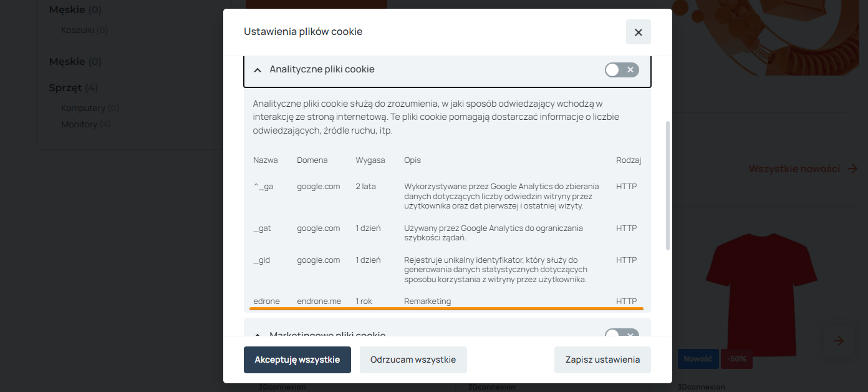The image size is (868, 392).
Task: Click the arrow icon beside Wszystkie nowości
Action: pyautogui.click(x=852, y=169)
